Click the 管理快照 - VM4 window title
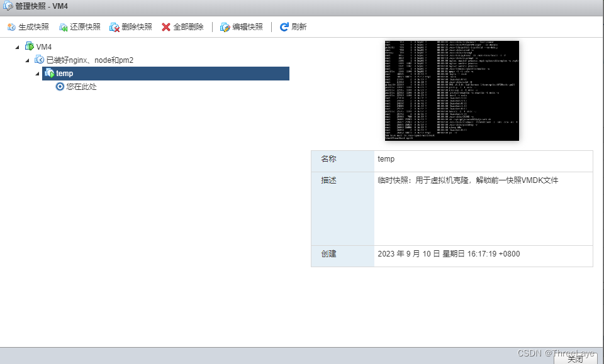Screen dimensions: 604x364 [42, 6]
